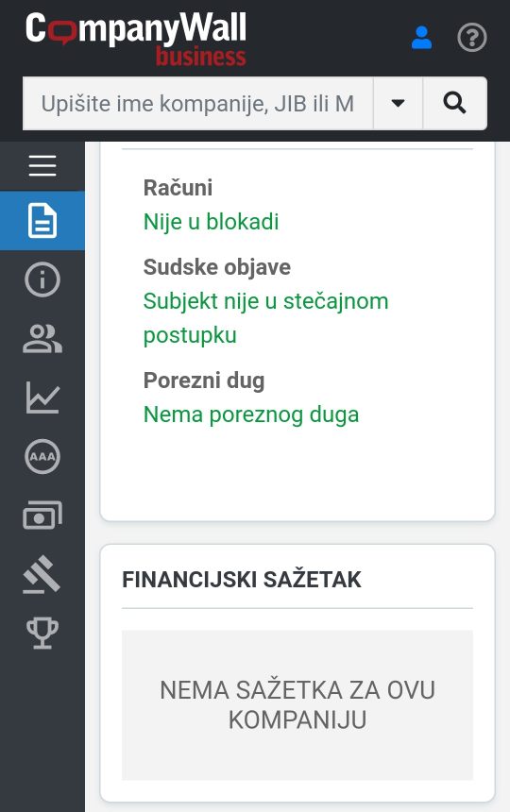Screen dimensions: 510x812
Task: Click 'Subjekt nije u stečajnom postupku' text
Action: (x=265, y=318)
